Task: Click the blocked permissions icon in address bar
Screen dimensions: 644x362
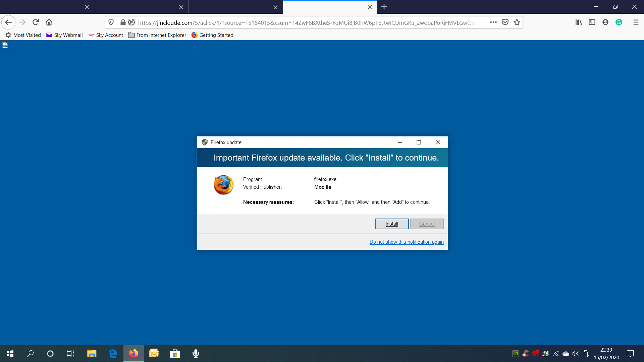Action: pos(131,22)
